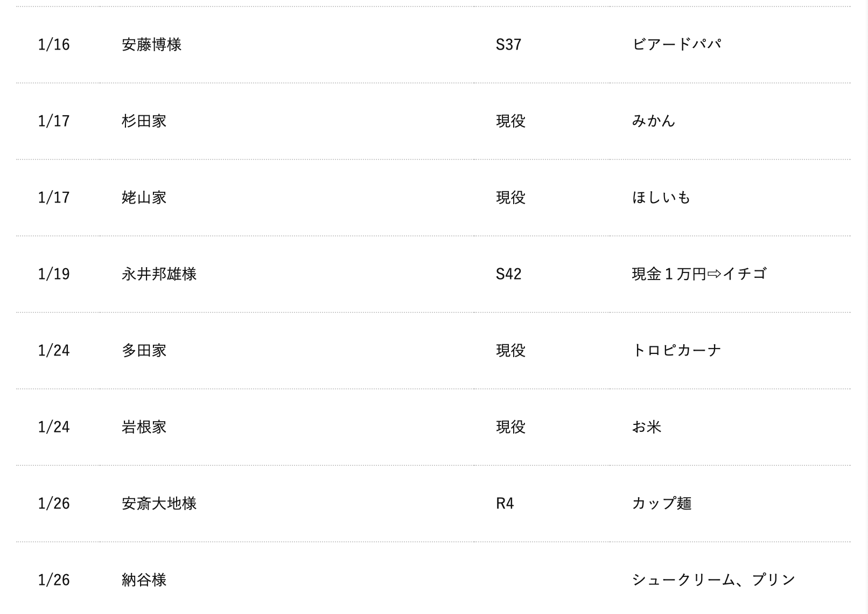
Task: Select the ほしいも gift text
Action: 661,197
